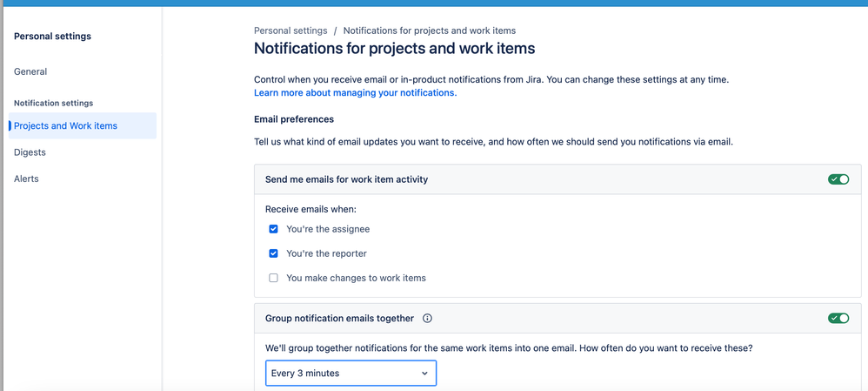The image size is (868, 391).
Task: Click the chevron arrow in the frequency dropdown
Action: (424, 373)
